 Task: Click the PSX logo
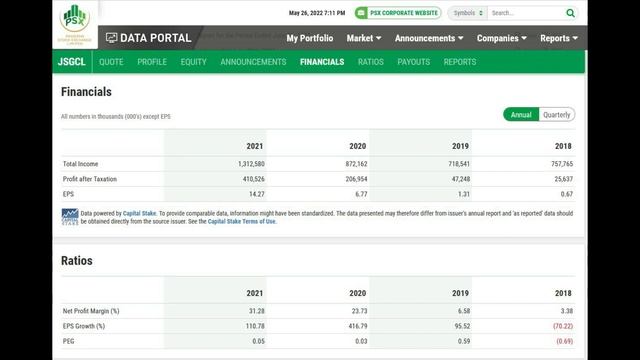(x=75, y=23)
